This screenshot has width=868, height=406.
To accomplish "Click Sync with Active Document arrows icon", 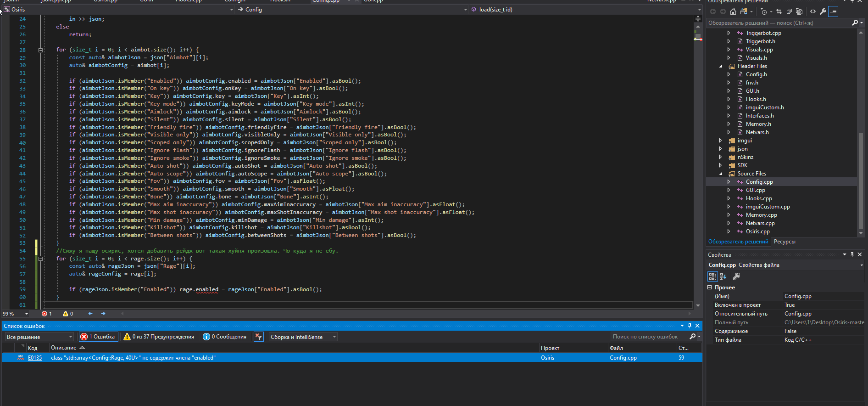I will tap(779, 11).
